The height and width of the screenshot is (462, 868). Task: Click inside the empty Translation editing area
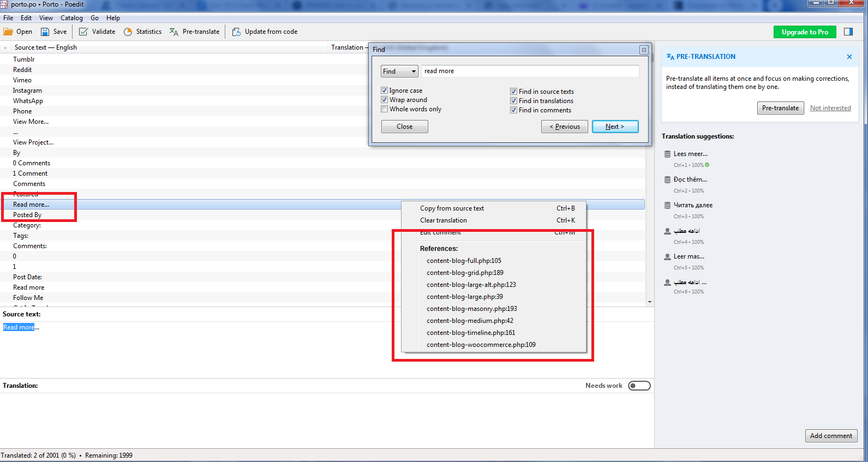(326, 420)
